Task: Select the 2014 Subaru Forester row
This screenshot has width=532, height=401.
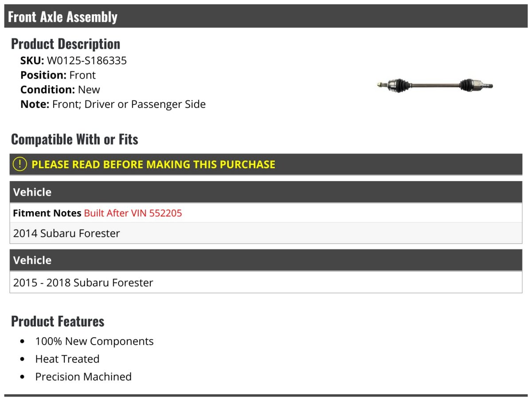Action: (x=66, y=233)
